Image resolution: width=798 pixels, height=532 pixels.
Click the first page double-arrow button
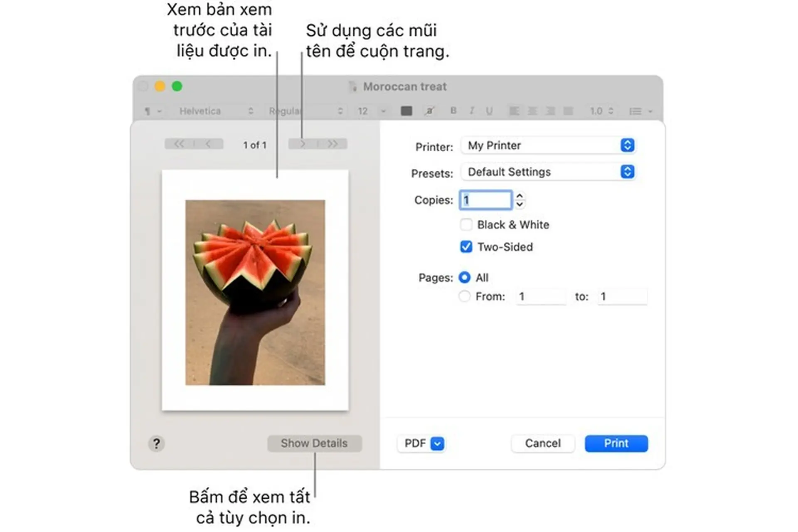pos(179,144)
